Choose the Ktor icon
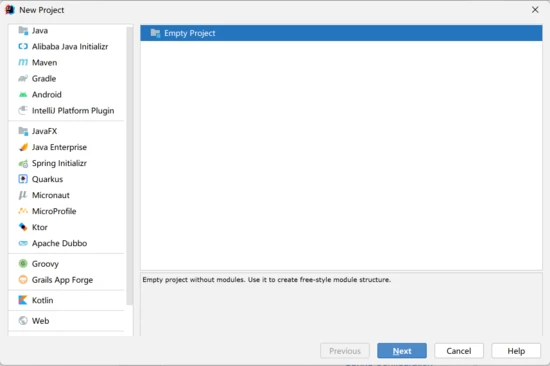 [23, 227]
